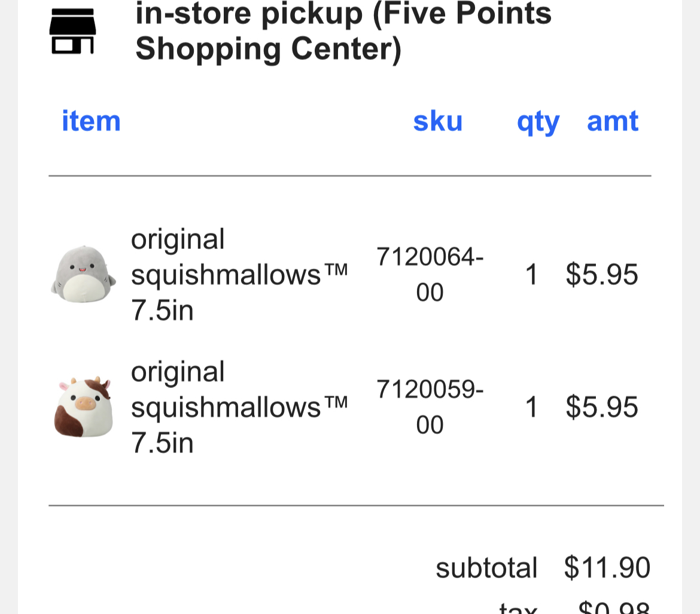Click the subtotal label
Image resolution: width=700 pixels, height=614 pixels.
click(486, 568)
